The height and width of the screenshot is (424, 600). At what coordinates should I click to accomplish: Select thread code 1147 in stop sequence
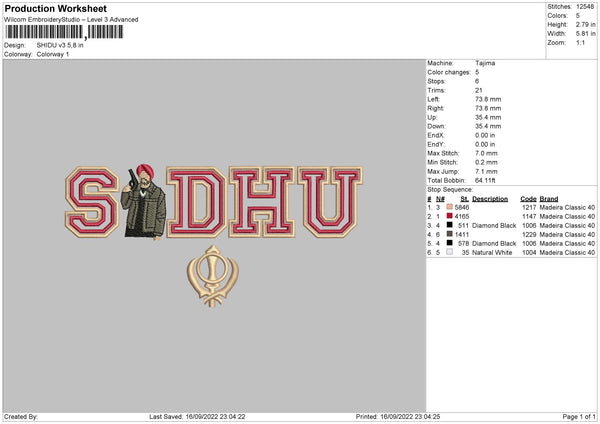[529, 217]
